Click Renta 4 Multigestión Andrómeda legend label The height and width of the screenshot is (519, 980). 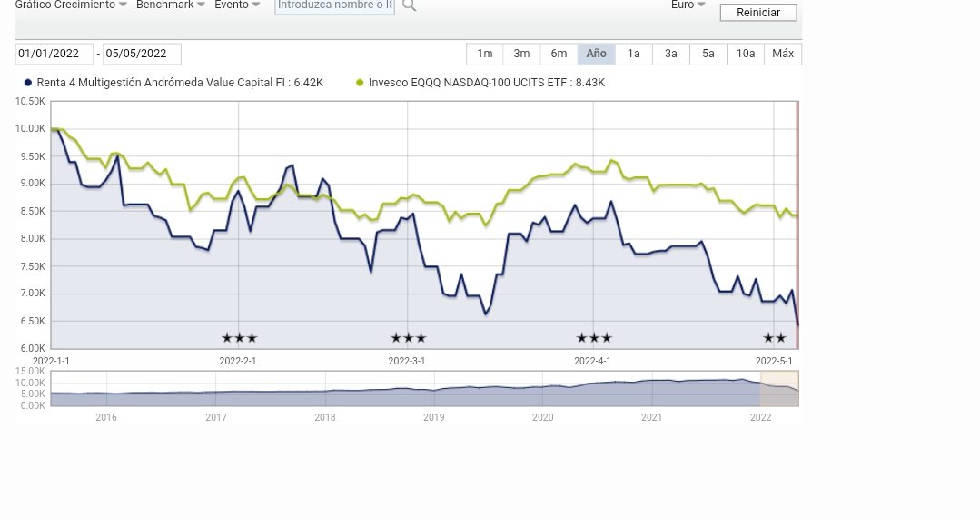point(180,83)
